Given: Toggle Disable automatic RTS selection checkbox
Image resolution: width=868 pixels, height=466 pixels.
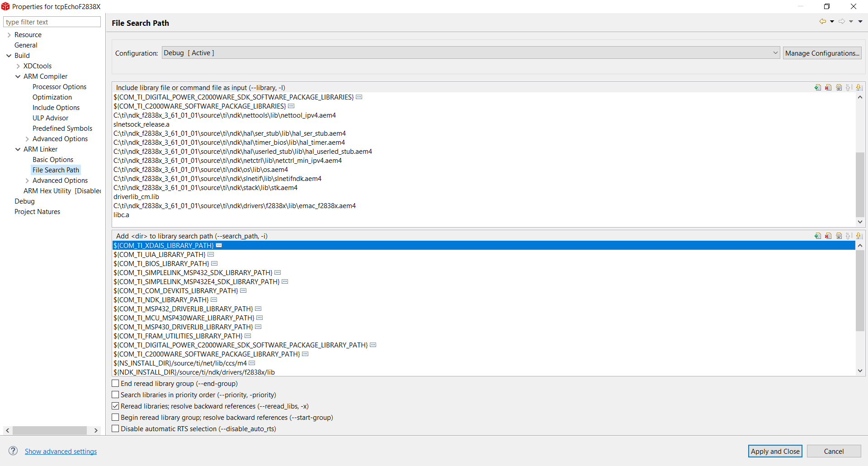Looking at the screenshot, I should pos(115,429).
